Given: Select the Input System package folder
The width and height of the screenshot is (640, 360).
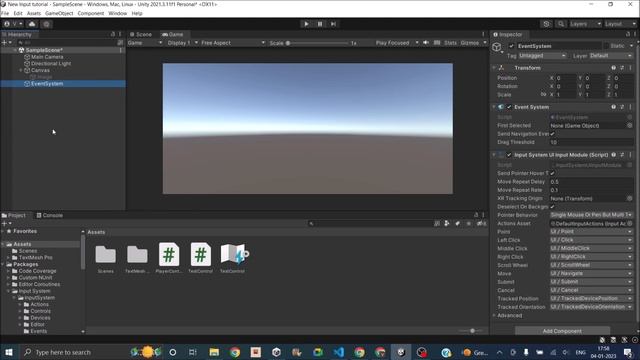Looking at the screenshot, I should [35, 291].
